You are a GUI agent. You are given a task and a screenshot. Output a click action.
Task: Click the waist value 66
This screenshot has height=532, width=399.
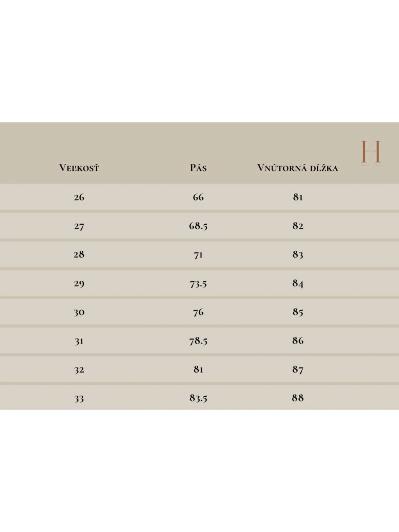(x=198, y=197)
